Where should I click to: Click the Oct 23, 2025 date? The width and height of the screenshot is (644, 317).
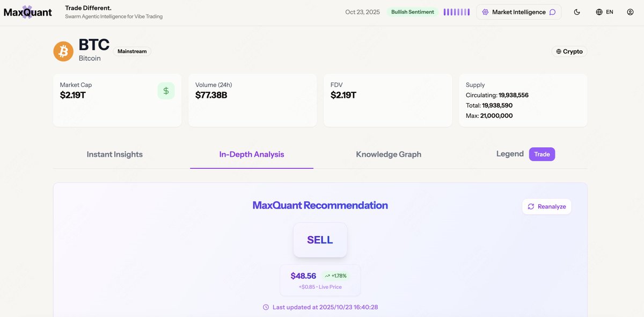[362, 12]
